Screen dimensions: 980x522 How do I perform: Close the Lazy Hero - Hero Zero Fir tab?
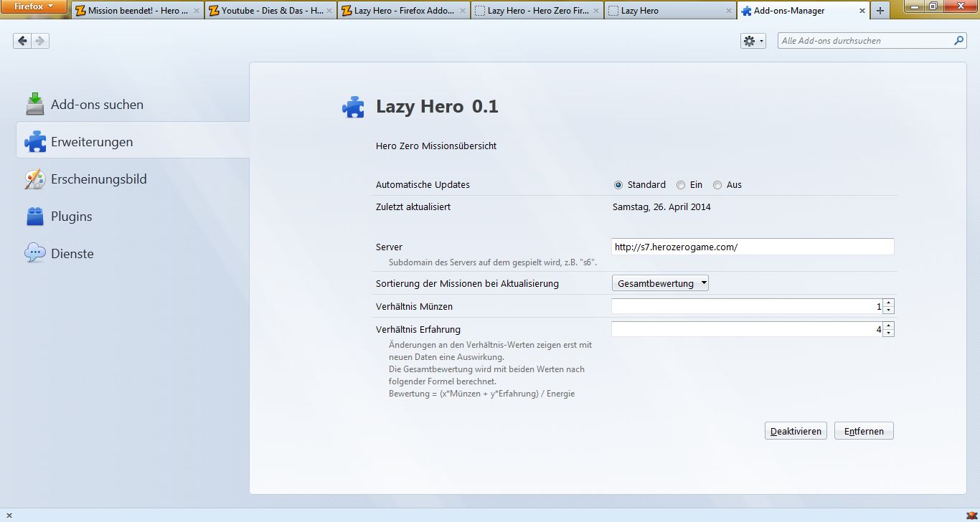[x=595, y=11]
